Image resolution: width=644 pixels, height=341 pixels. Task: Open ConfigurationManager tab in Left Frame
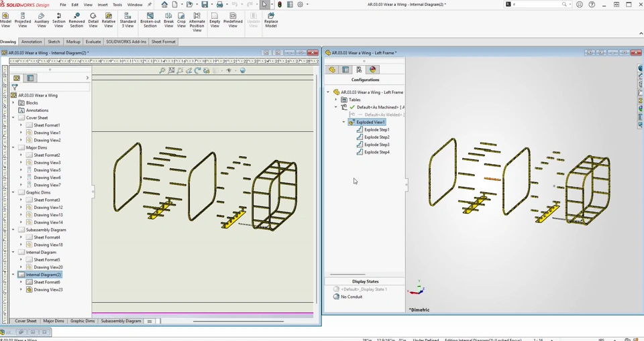point(359,70)
